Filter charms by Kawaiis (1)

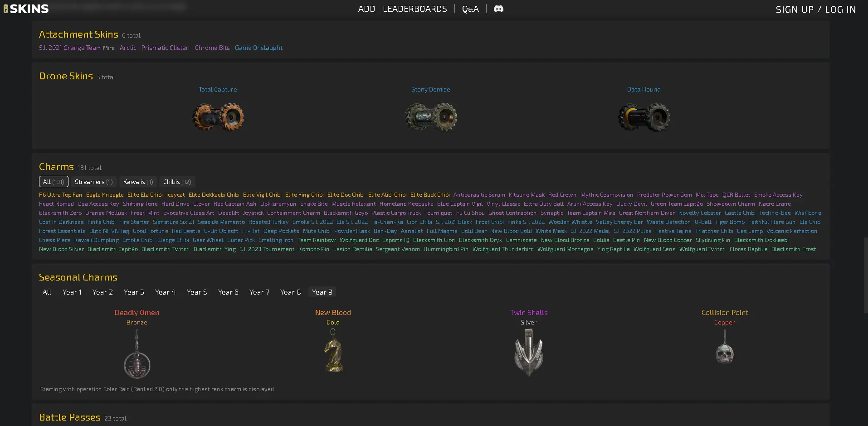[x=138, y=182]
